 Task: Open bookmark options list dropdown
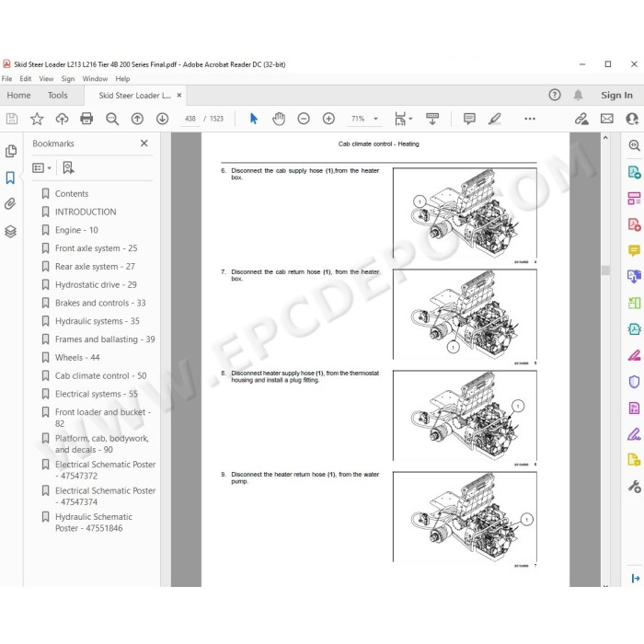(41, 167)
